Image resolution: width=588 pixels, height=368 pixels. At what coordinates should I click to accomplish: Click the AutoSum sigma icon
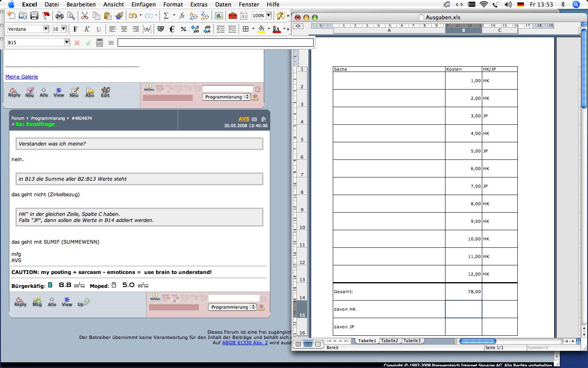pos(166,16)
